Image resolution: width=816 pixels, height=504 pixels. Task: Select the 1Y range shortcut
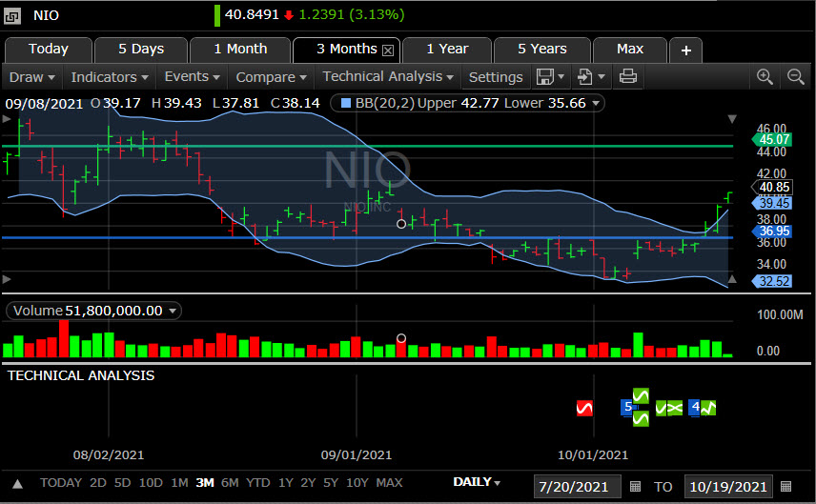pos(285,483)
